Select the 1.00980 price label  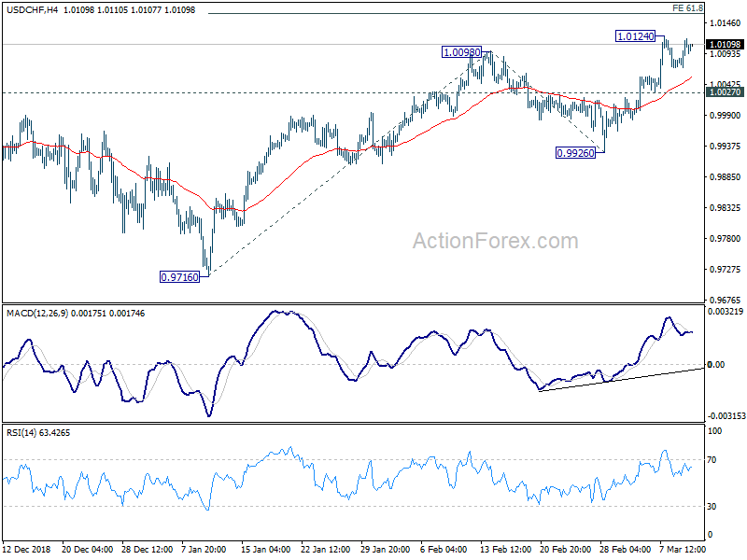tap(461, 52)
